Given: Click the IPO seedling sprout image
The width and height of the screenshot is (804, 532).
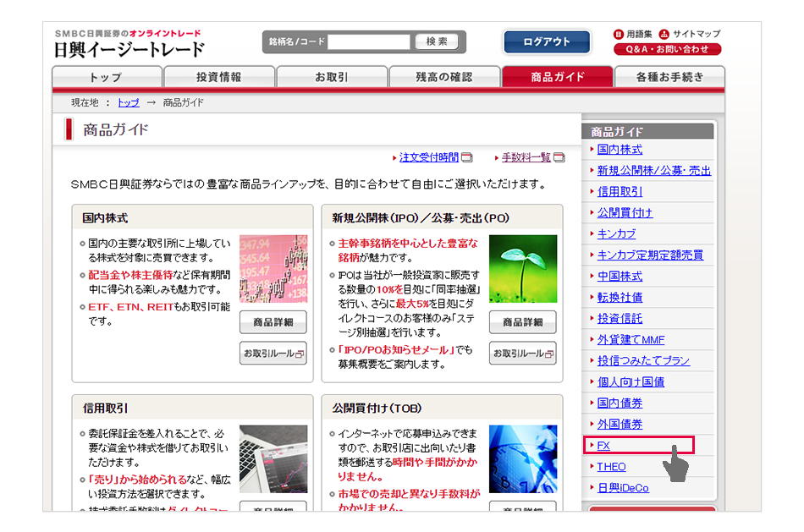Looking at the screenshot, I should click(522, 269).
